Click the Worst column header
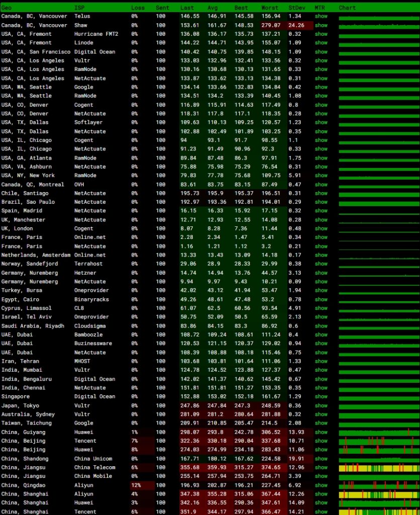Viewport: 420px width, 515px height. [269, 8]
